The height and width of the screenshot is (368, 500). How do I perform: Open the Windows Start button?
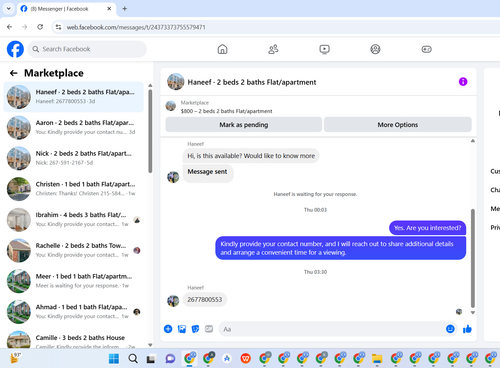[114, 359]
